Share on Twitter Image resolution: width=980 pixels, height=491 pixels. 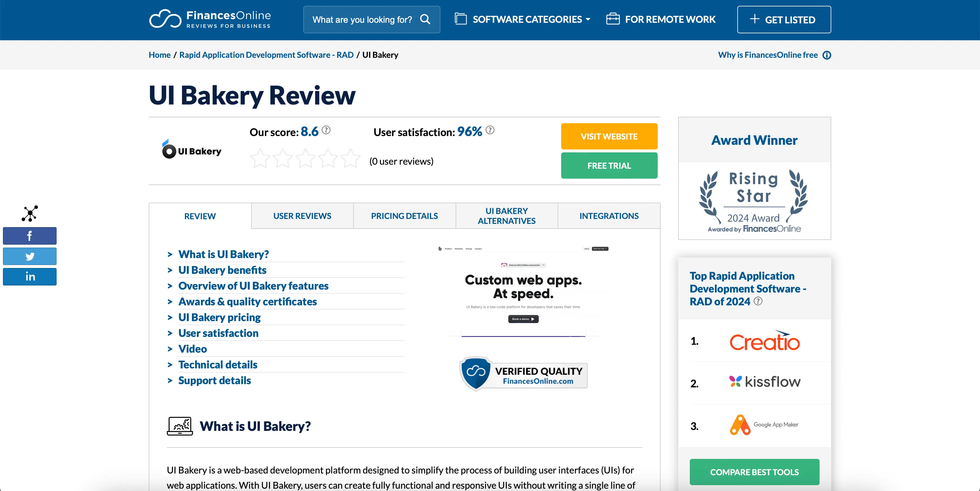30,256
